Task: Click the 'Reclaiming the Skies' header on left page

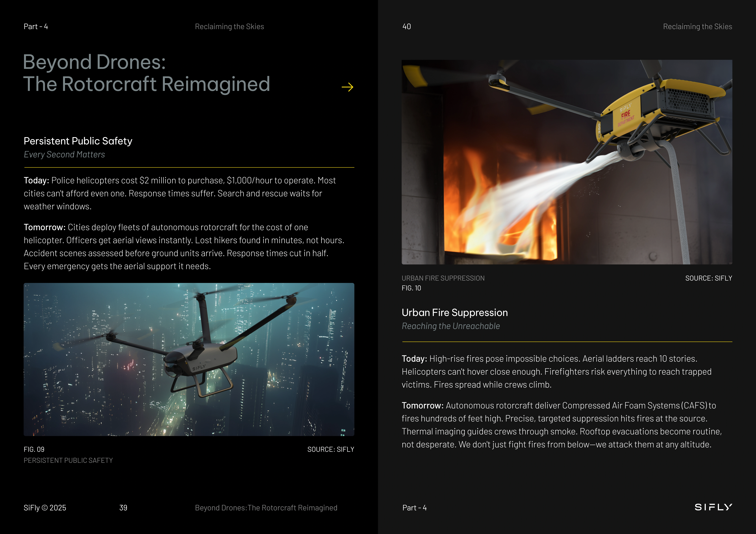Action: coord(229,26)
